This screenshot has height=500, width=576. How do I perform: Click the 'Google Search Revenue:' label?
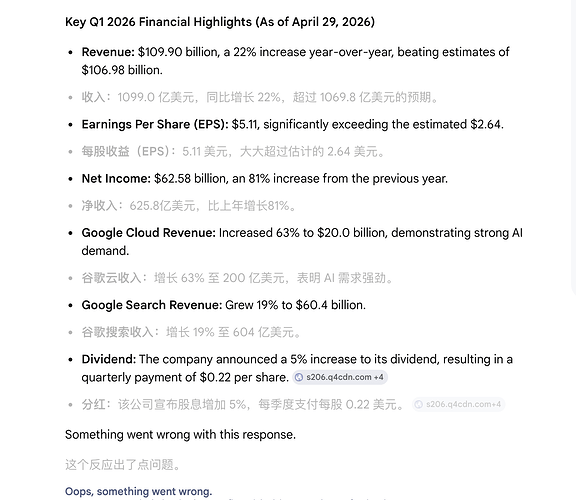tap(152, 305)
